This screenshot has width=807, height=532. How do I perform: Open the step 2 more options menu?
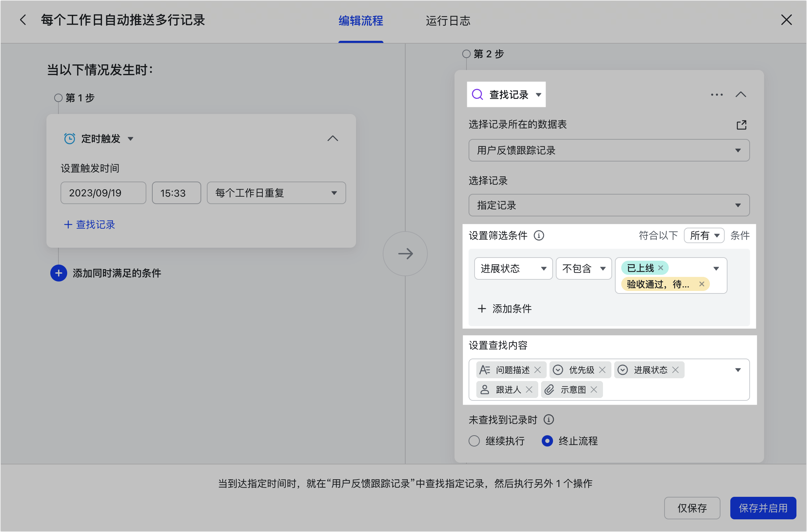(x=717, y=95)
